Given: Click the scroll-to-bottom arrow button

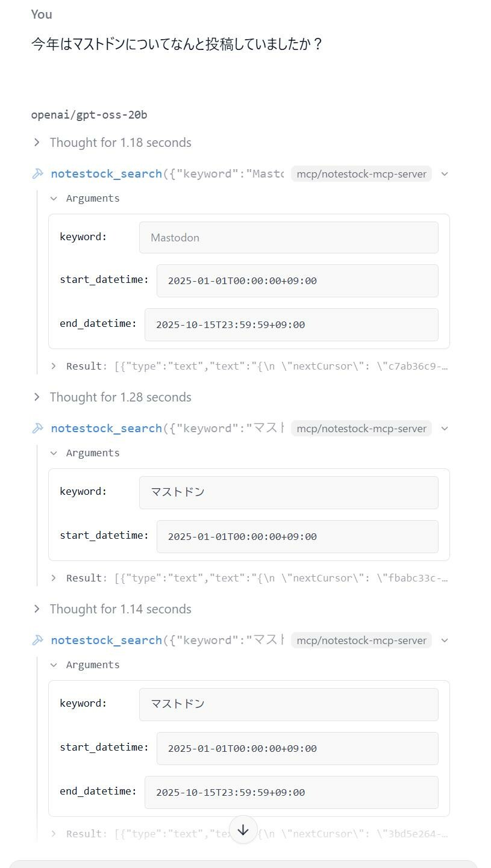Looking at the screenshot, I should [243, 830].
